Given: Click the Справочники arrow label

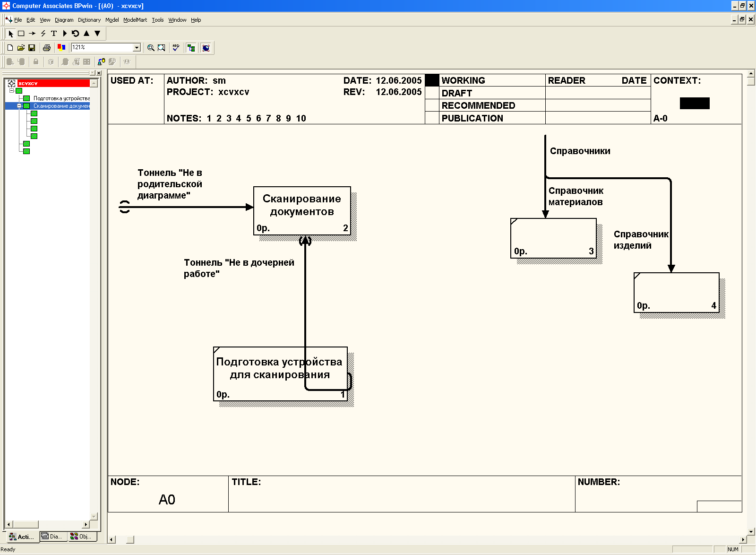Looking at the screenshot, I should coord(580,151).
